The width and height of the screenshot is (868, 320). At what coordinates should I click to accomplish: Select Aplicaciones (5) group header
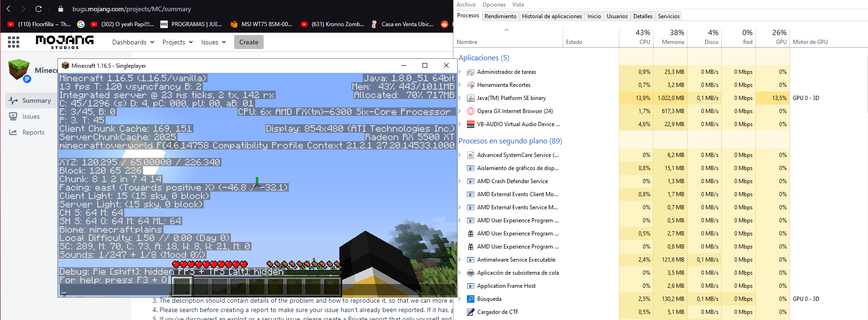pos(484,58)
